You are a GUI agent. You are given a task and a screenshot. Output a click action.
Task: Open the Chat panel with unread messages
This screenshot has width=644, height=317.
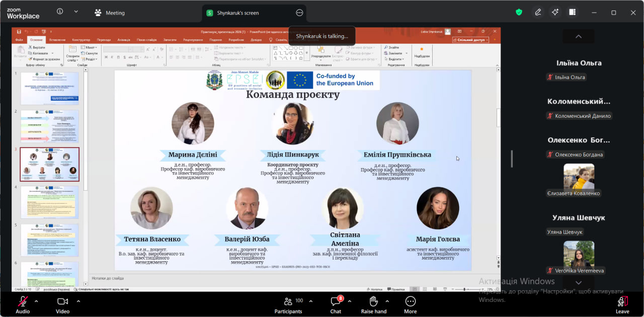tap(336, 304)
